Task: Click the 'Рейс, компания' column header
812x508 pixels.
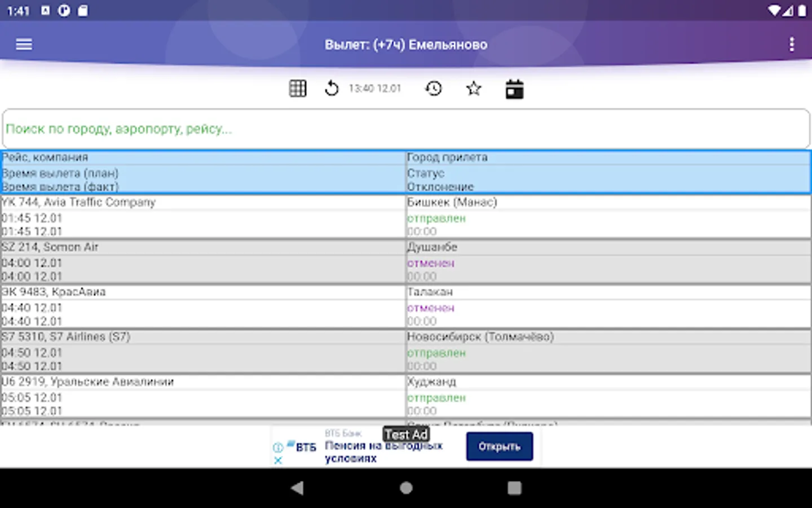Action: 45,157
